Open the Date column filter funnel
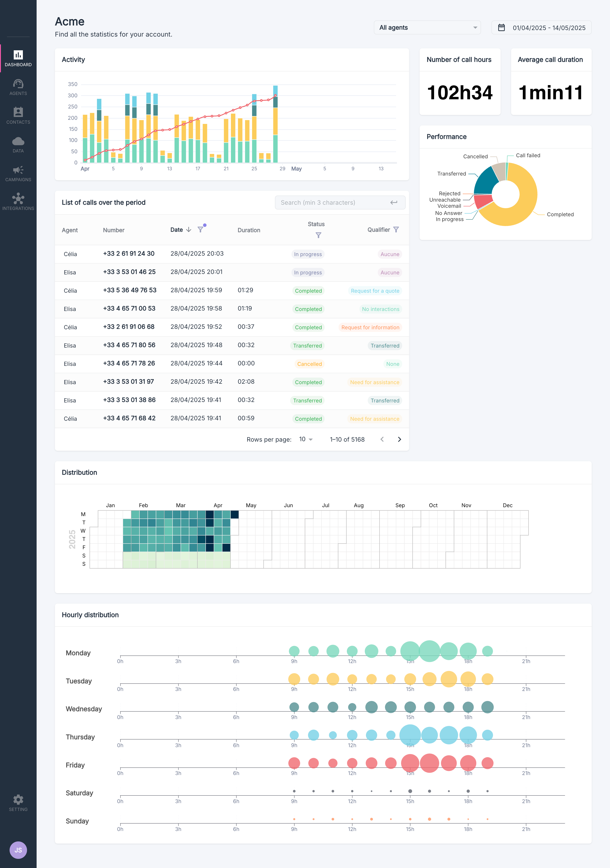610x868 pixels. coord(200,230)
